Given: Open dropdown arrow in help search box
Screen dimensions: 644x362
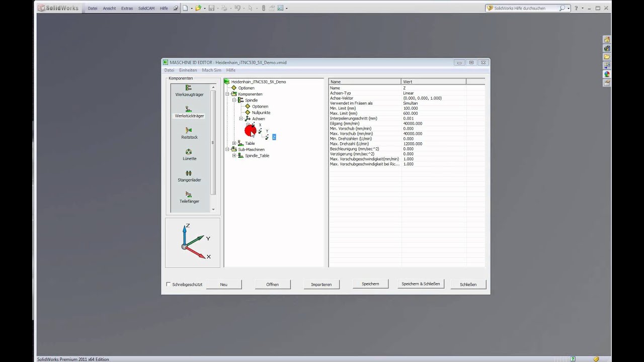Looking at the screenshot, I should (x=569, y=8).
